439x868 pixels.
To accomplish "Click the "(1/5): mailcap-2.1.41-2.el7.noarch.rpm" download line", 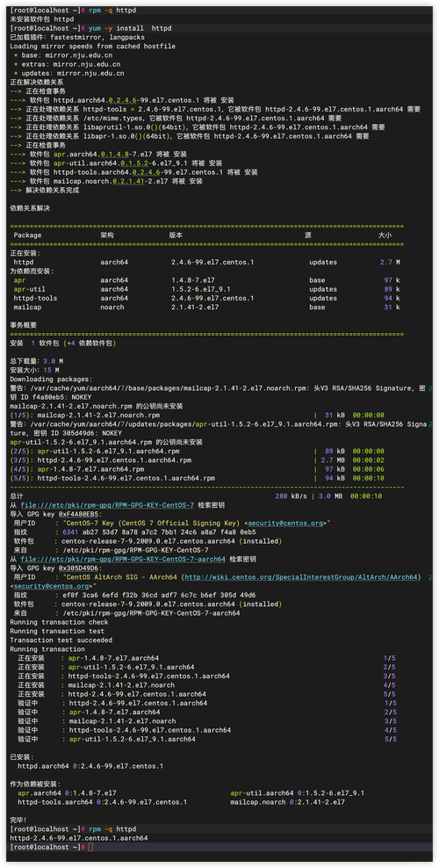I will click(x=197, y=416).
